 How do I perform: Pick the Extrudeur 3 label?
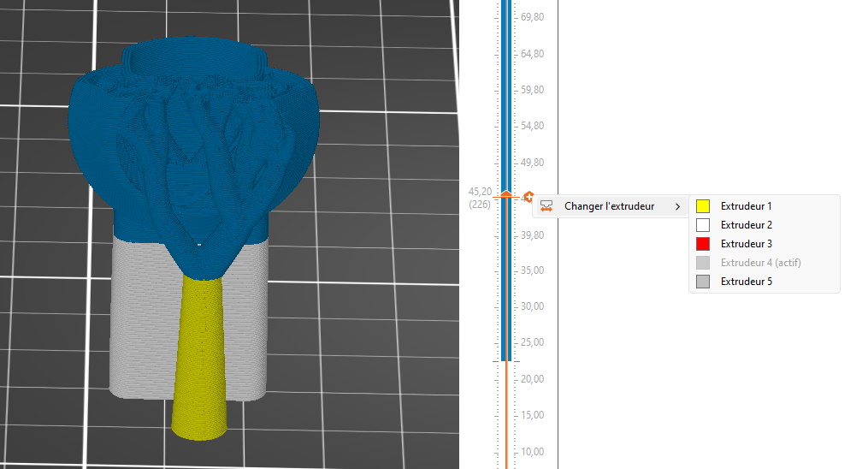(x=746, y=244)
